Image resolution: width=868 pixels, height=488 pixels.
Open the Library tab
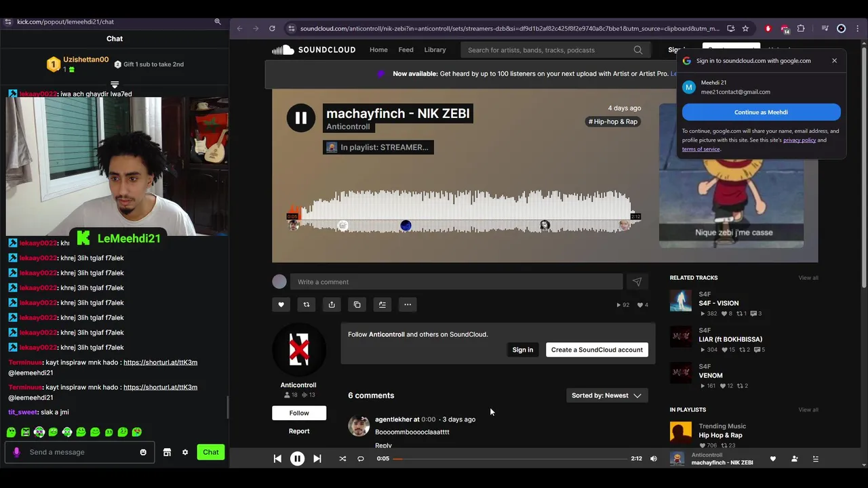(x=435, y=49)
